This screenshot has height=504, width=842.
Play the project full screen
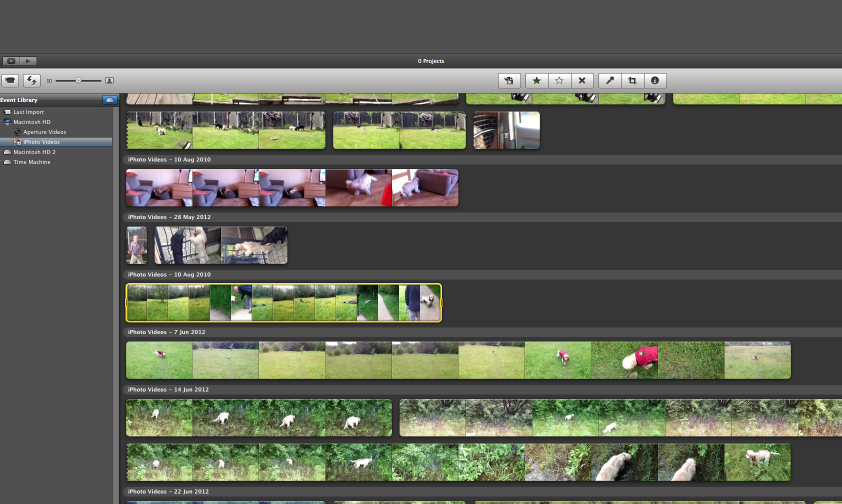point(11,61)
